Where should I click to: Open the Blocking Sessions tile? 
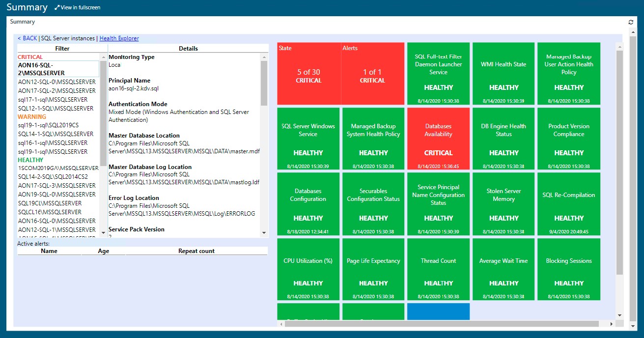(568, 269)
